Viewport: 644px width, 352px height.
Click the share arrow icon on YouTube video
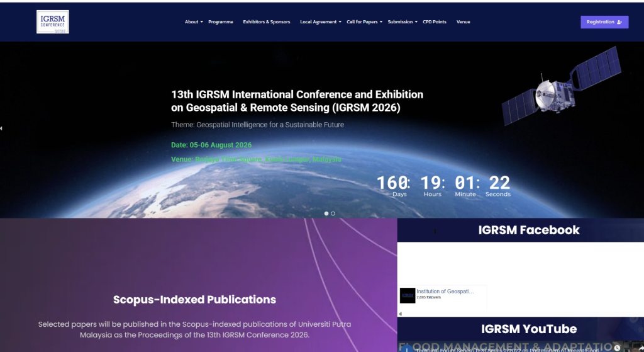pos(641,349)
